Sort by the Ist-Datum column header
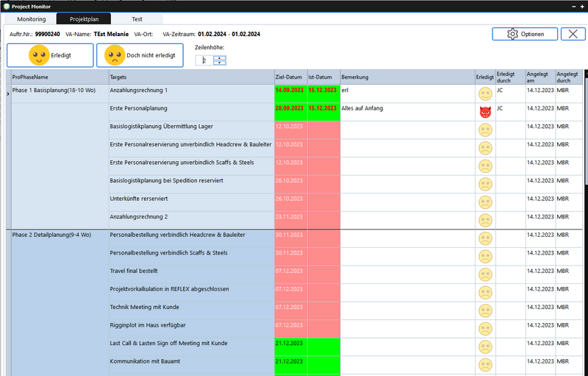The image size is (588, 376). pyautogui.click(x=324, y=77)
